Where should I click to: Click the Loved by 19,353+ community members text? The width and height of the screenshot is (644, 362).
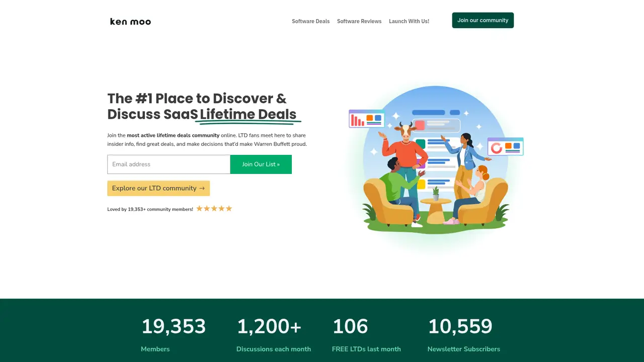[x=150, y=209]
